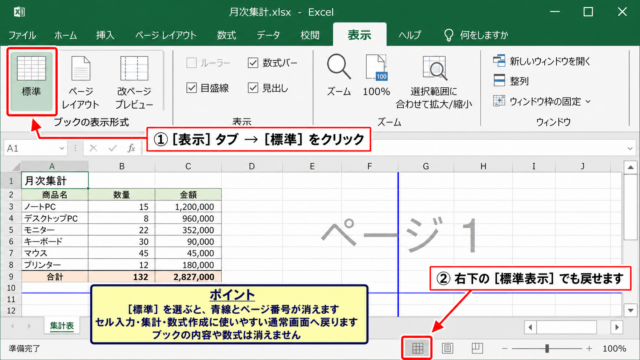Select the プリンター cell
Screen dimensions: 640x360
[55, 265]
